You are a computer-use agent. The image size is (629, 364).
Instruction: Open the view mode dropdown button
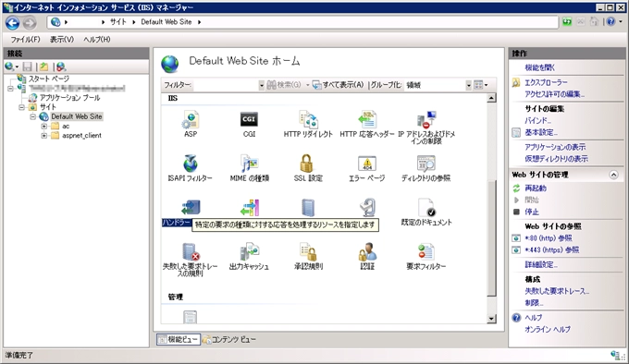pyautogui.click(x=481, y=85)
